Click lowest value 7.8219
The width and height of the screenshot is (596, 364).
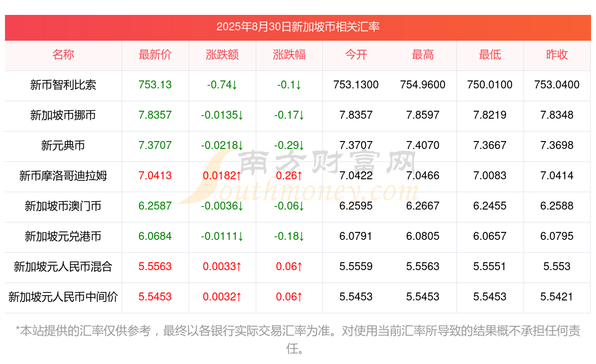[490, 115]
